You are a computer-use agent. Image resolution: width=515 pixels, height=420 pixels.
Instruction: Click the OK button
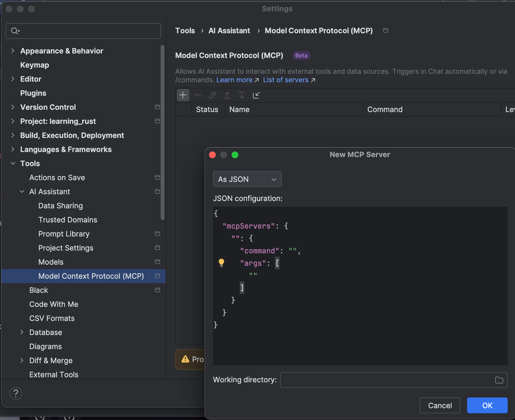pyautogui.click(x=487, y=405)
